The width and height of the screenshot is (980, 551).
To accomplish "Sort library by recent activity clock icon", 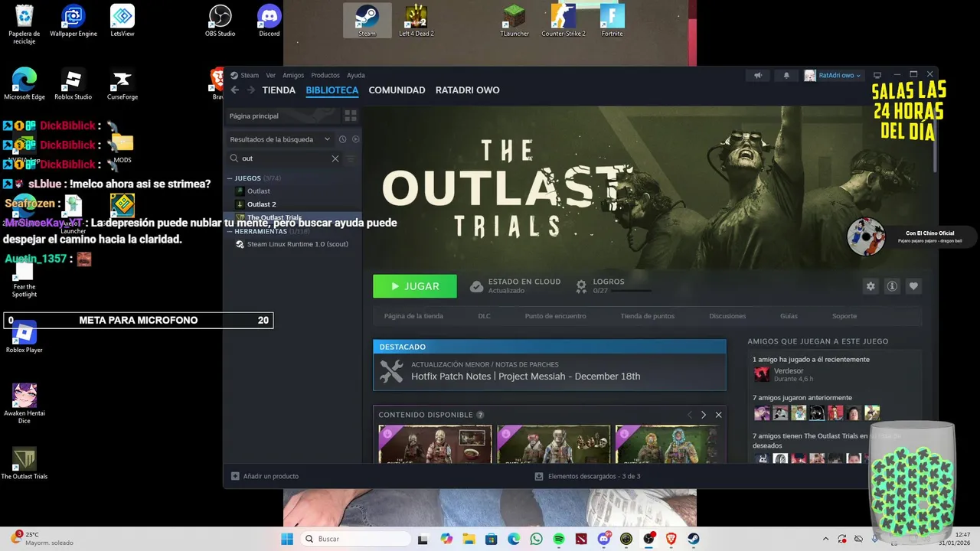I will tap(342, 139).
